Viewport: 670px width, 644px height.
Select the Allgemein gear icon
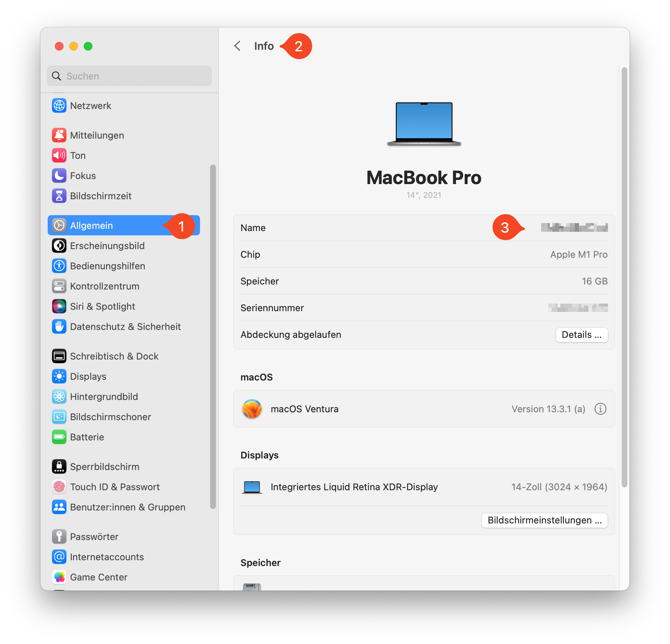click(x=59, y=226)
